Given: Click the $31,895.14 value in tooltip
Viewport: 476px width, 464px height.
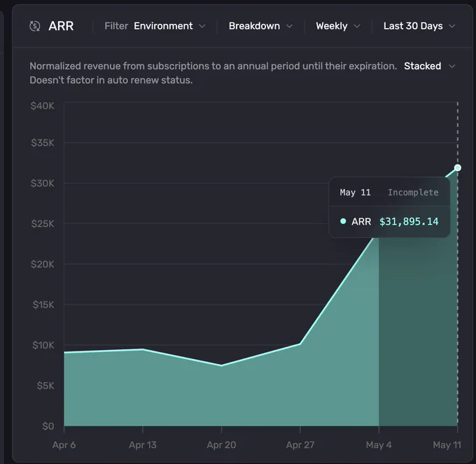Looking at the screenshot, I should pos(409,222).
